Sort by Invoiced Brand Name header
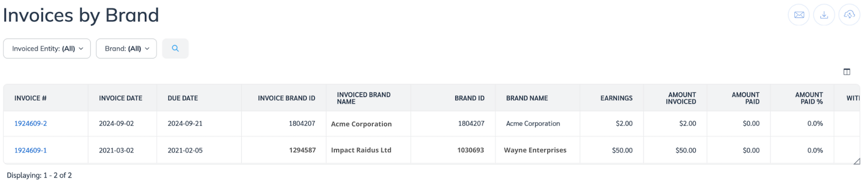This screenshot has width=868, height=192. (364, 98)
